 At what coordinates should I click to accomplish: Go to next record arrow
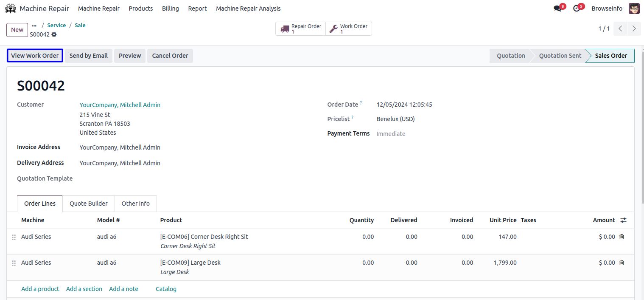(x=634, y=29)
